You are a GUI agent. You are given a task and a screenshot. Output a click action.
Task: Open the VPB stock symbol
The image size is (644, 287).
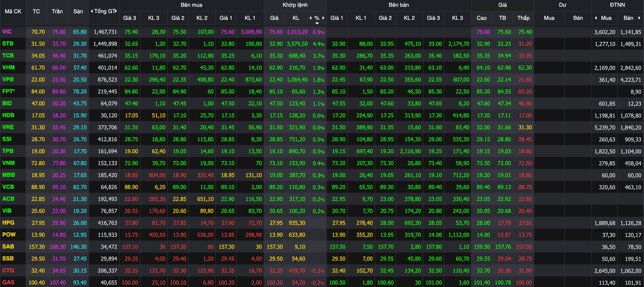[x=8, y=80]
